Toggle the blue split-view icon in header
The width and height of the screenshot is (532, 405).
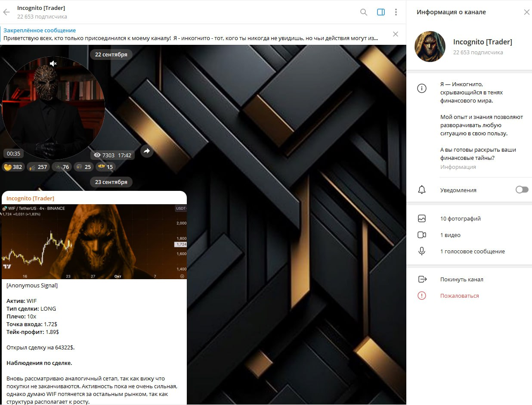[380, 12]
